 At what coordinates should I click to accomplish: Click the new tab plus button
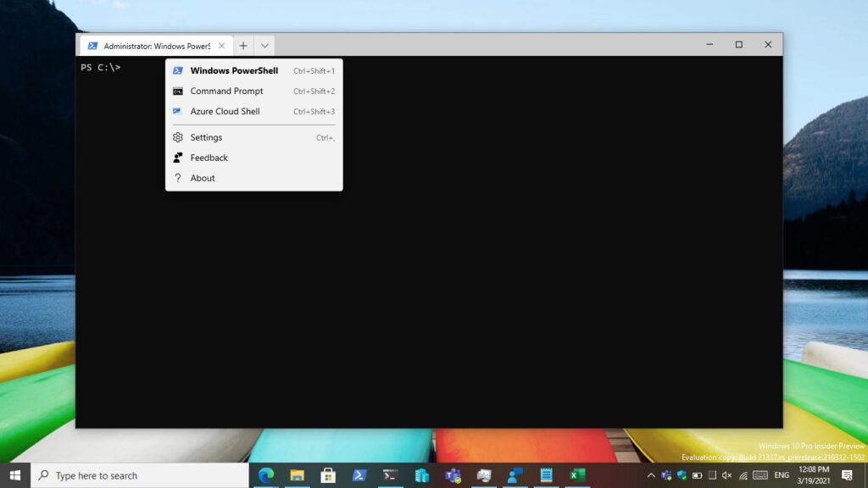[243, 46]
